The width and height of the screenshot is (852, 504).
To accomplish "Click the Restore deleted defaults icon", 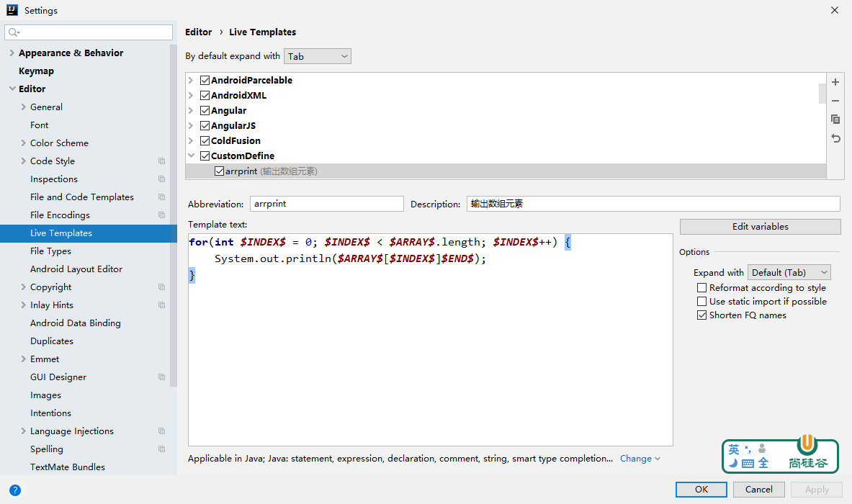I will (x=835, y=138).
